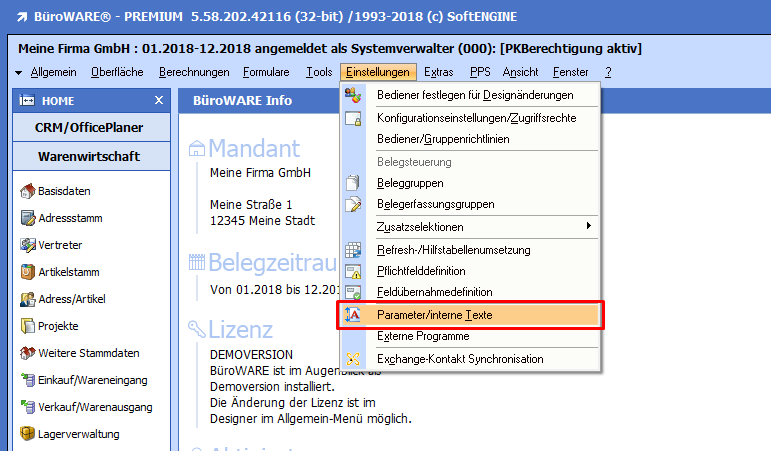Select Parameter/interne Texte menu entry
Image resolution: width=771 pixels, height=451 pixels.
pyautogui.click(x=435, y=315)
